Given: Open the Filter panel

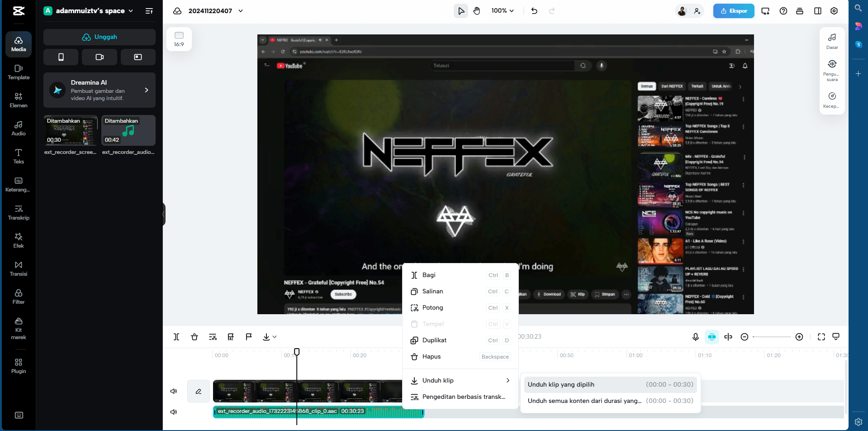Looking at the screenshot, I should (x=19, y=297).
